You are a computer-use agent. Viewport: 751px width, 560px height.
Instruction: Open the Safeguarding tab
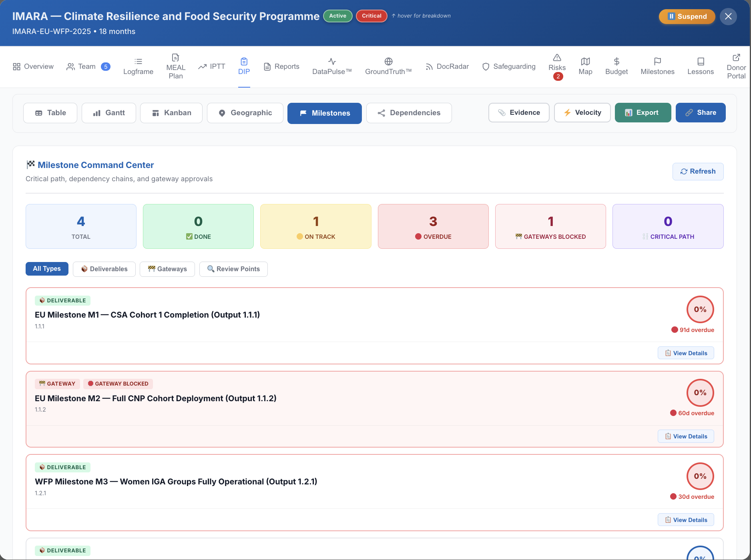509,66
